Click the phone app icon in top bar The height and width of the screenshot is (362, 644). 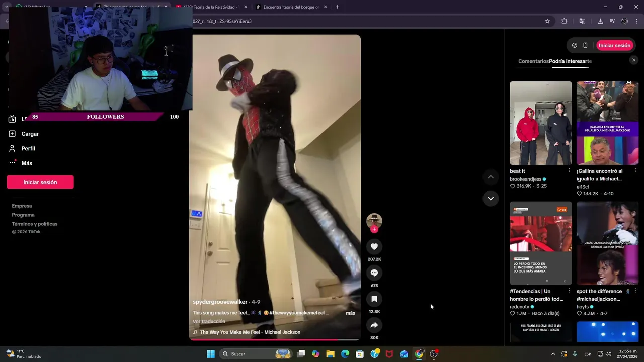[x=585, y=45]
